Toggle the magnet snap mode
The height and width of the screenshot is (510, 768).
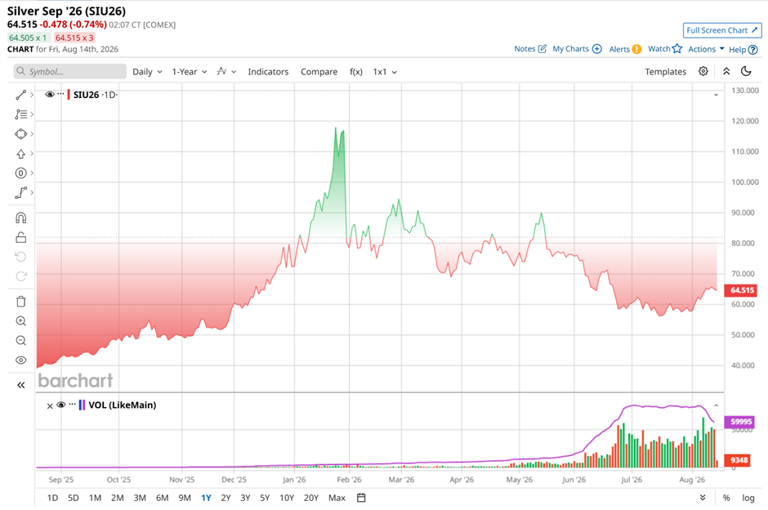pyautogui.click(x=21, y=218)
